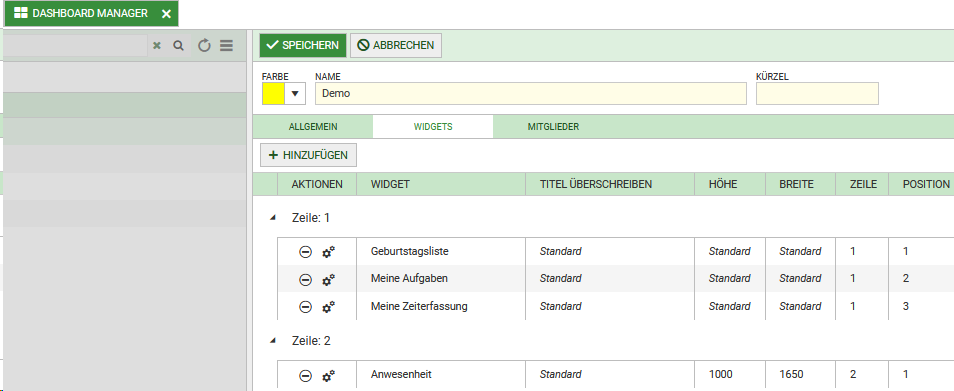Image resolution: width=954 pixels, height=391 pixels.
Task: Collapse the Zeile: 2 group
Action: point(272,341)
